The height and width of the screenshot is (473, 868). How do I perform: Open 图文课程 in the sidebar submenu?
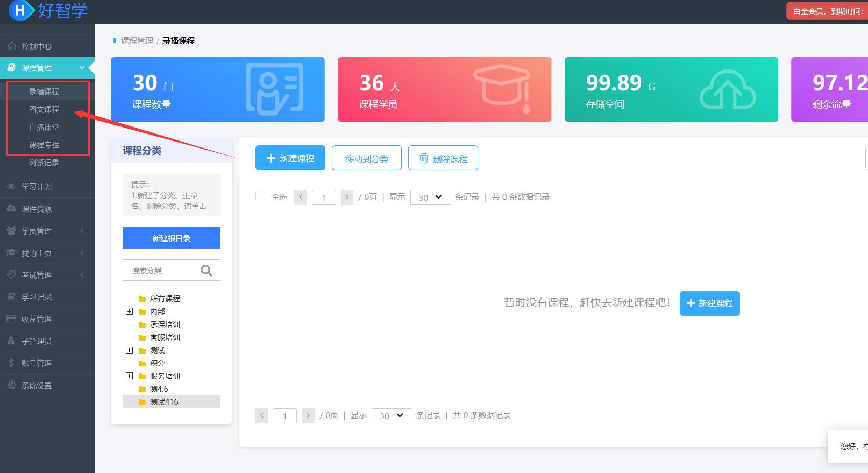(44, 109)
